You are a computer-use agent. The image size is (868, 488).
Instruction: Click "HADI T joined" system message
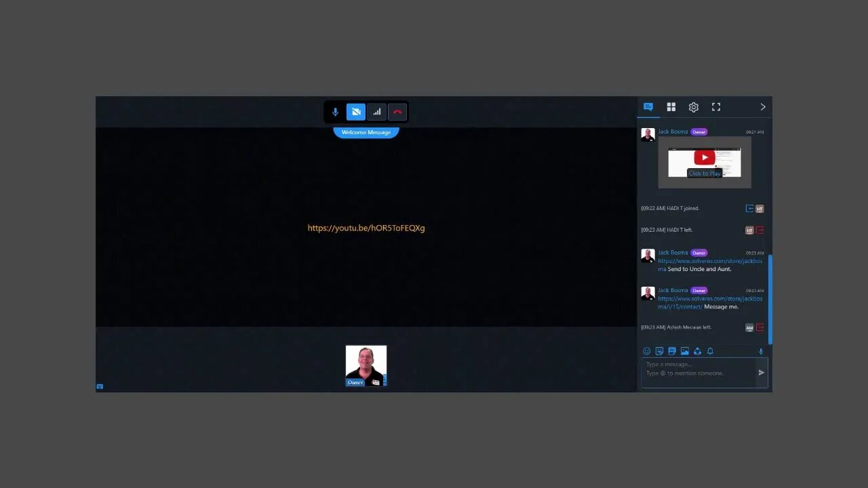670,208
